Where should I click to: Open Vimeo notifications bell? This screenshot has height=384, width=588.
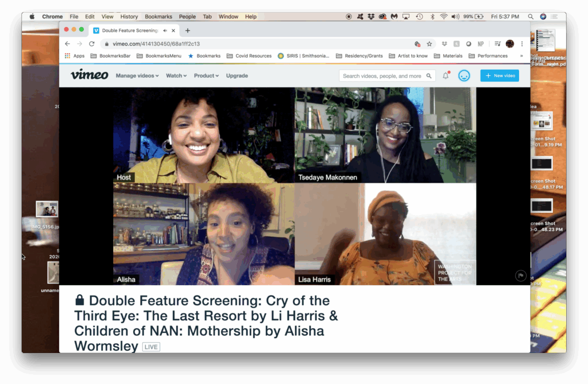(x=446, y=76)
